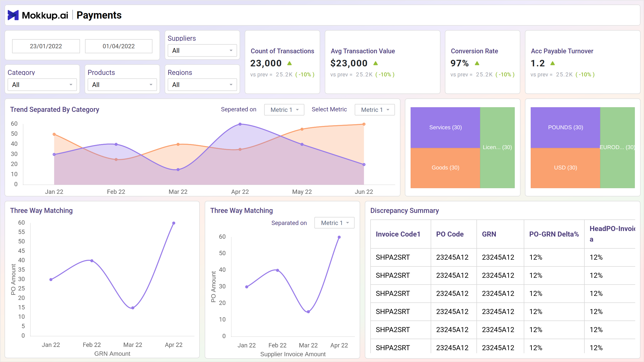This screenshot has height=362, width=644.
Task: Open the Seperated on Metric 1 dropdown
Action: point(284,110)
